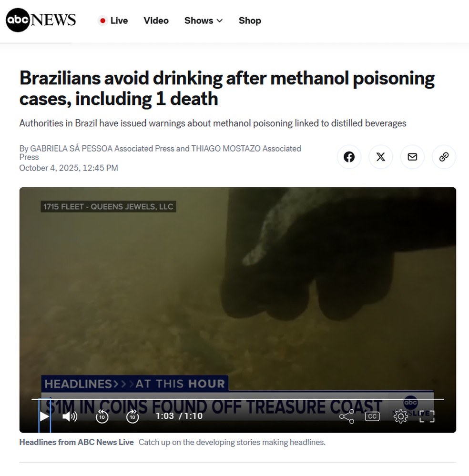The height and width of the screenshot is (476, 469).
Task: Play the video
Action: pos(44,416)
